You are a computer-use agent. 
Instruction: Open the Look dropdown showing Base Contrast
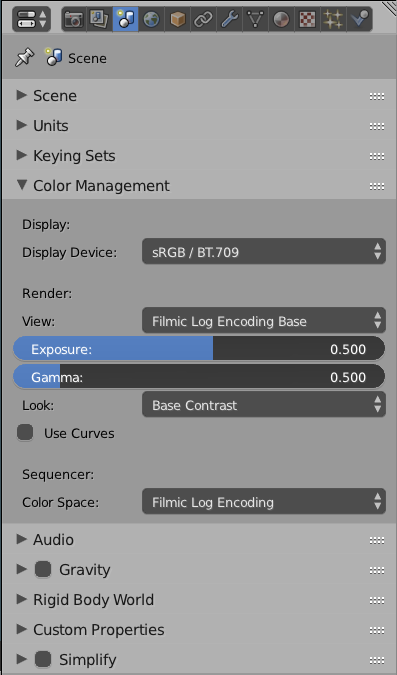pos(264,404)
